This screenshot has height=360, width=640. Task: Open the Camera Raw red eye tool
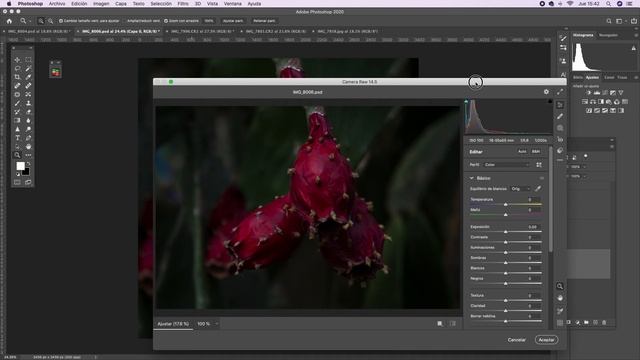560,139
